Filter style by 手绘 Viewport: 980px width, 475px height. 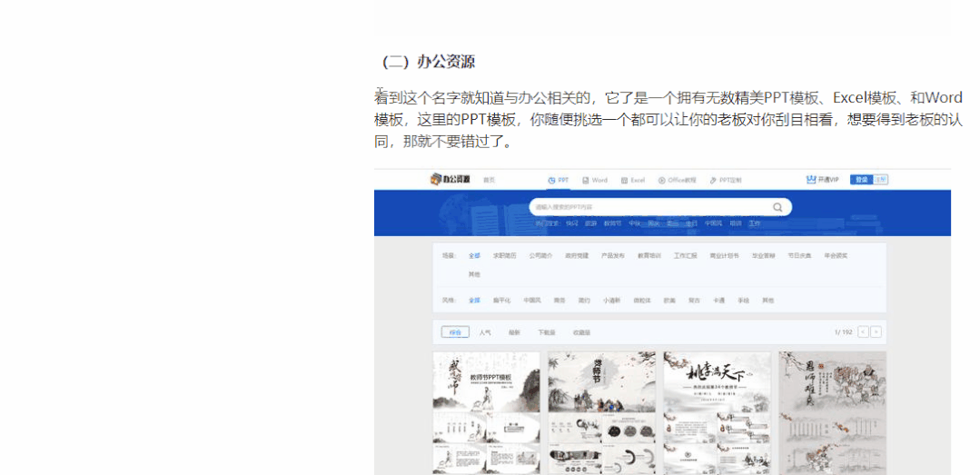coord(743,300)
